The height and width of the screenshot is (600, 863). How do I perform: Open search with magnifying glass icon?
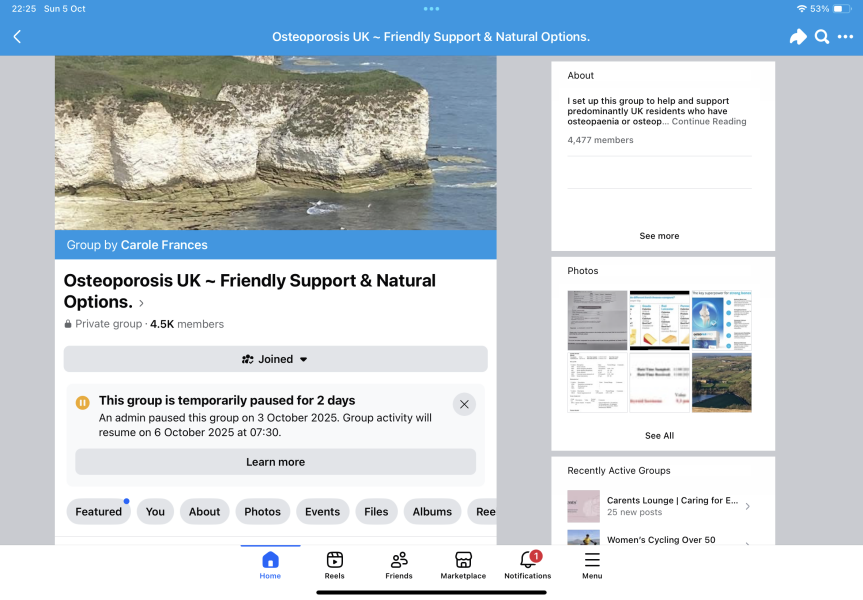pyautogui.click(x=821, y=37)
